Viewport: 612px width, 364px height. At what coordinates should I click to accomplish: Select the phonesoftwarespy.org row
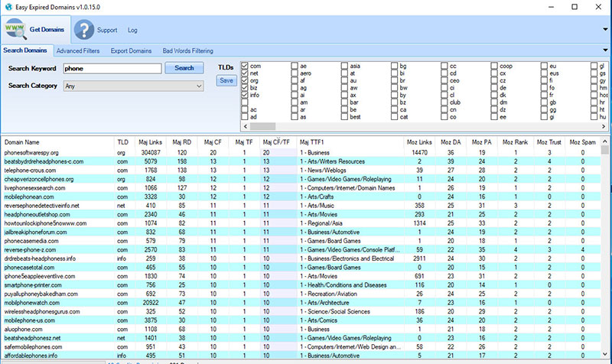click(x=32, y=153)
